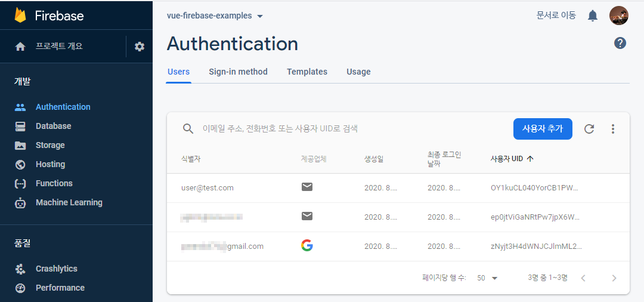Click the Authentication people icon in sidebar

(20, 107)
